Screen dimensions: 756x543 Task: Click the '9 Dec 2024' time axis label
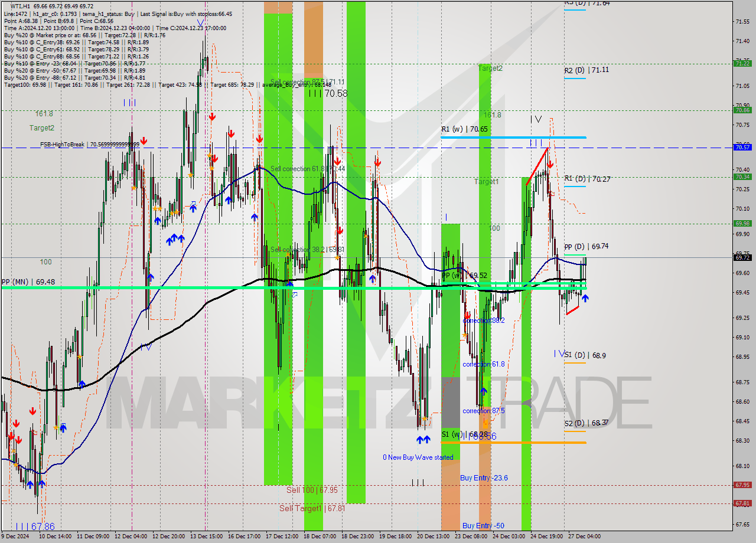(x=15, y=537)
